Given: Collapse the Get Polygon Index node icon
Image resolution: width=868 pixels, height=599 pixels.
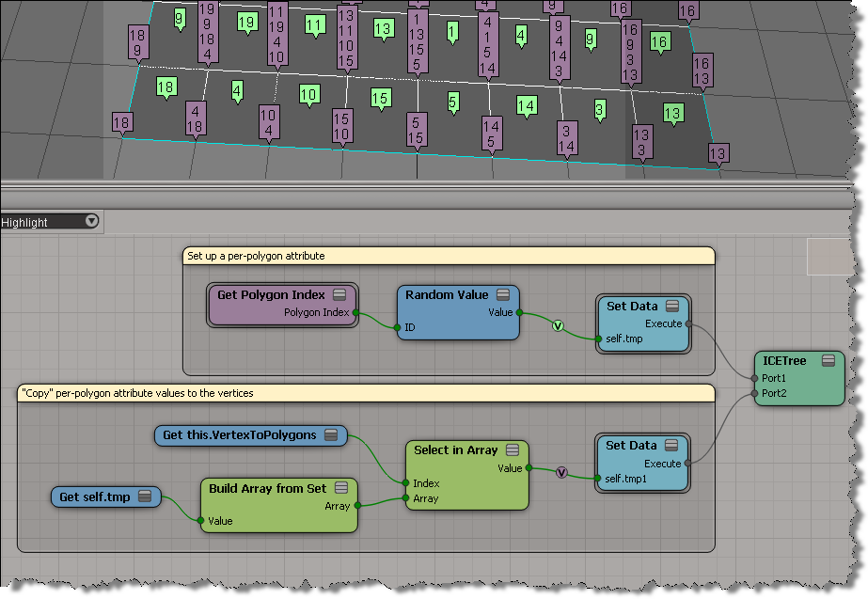Looking at the screenshot, I should [x=339, y=295].
